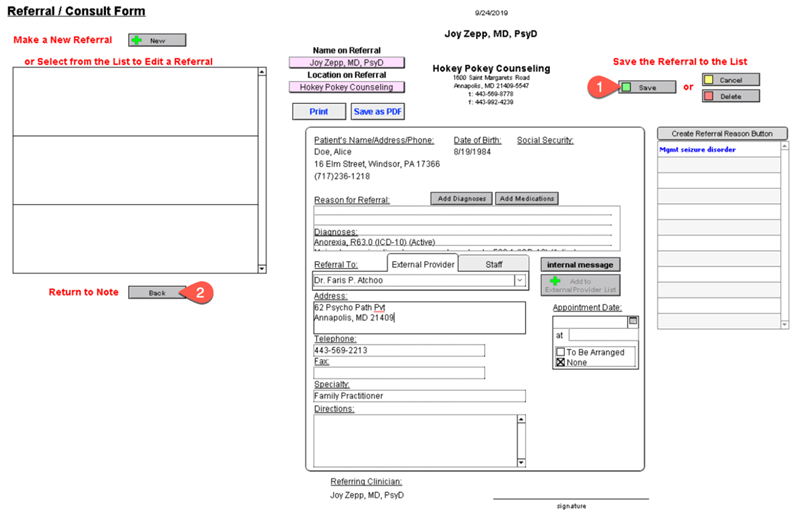Click inside the Fax input field
This screenshot has height=518, width=800.
399,373
